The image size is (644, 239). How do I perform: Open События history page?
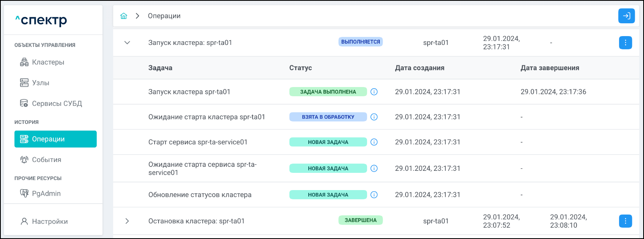[x=47, y=160]
